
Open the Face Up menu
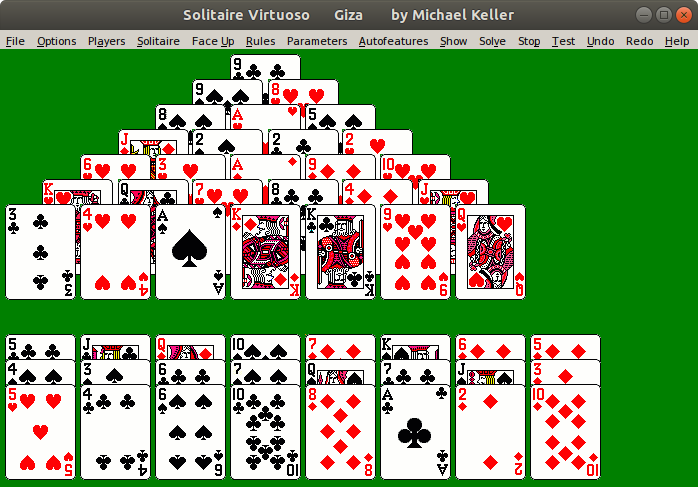point(213,41)
